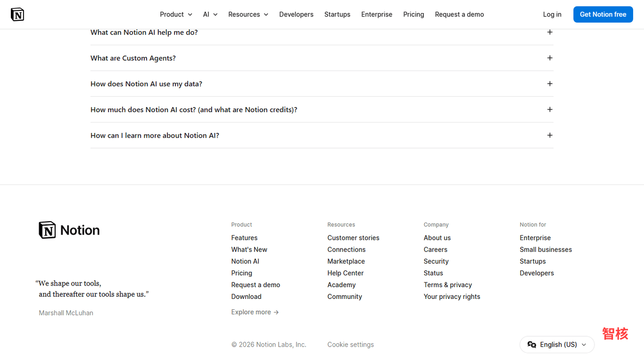Open the Resources dropdown menu
The image size is (644, 364).
[x=248, y=15]
